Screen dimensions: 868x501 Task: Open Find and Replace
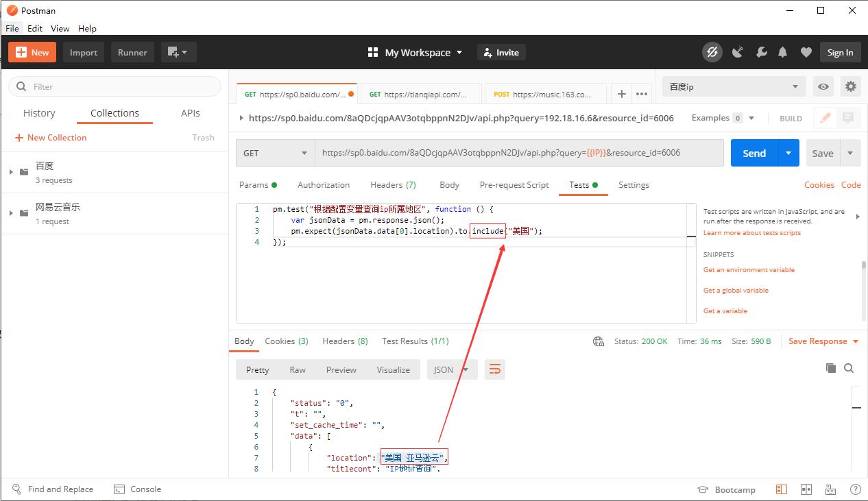53,489
